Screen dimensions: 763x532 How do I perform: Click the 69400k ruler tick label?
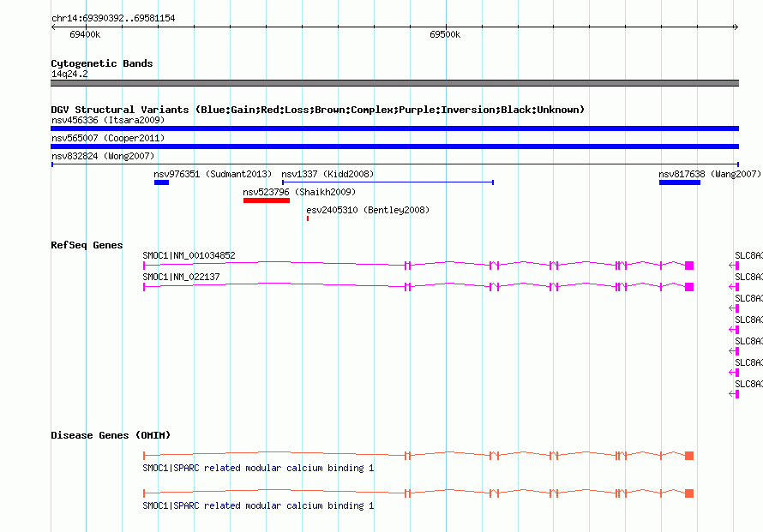click(85, 34)
